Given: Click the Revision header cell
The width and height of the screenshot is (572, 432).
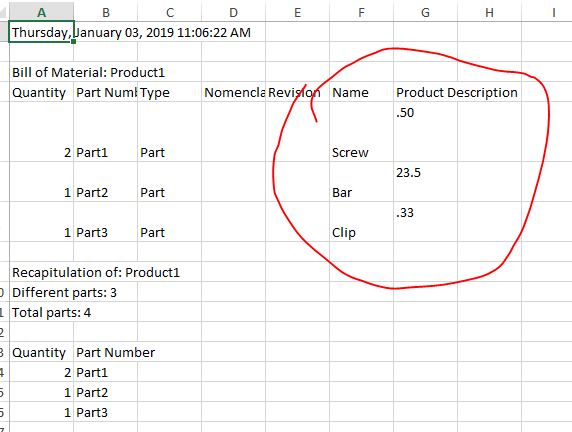Looking at the screenshot, I should coord(298,92).
